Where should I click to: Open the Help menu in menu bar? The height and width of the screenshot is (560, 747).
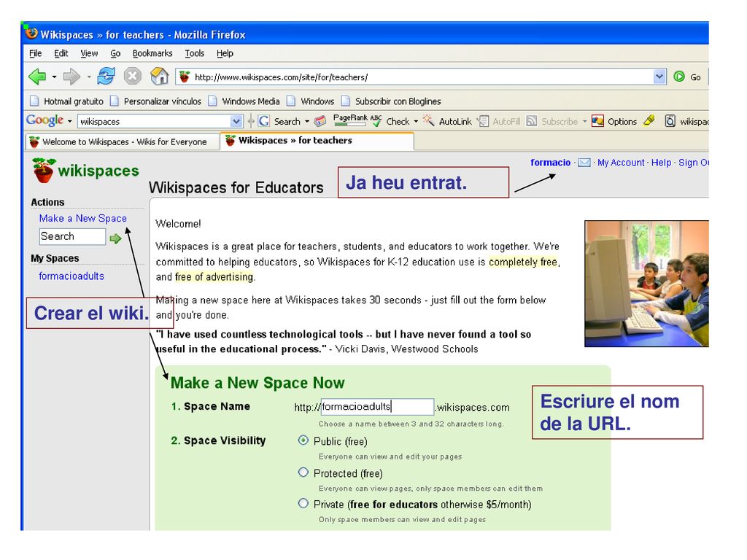click(225, 53)
